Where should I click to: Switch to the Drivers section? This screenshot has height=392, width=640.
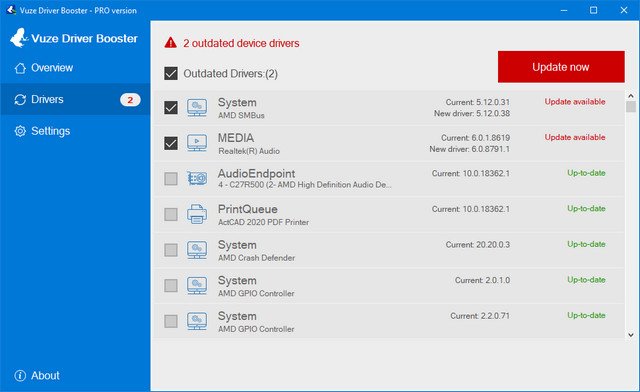pyautogui.click(x=75, y=100)
